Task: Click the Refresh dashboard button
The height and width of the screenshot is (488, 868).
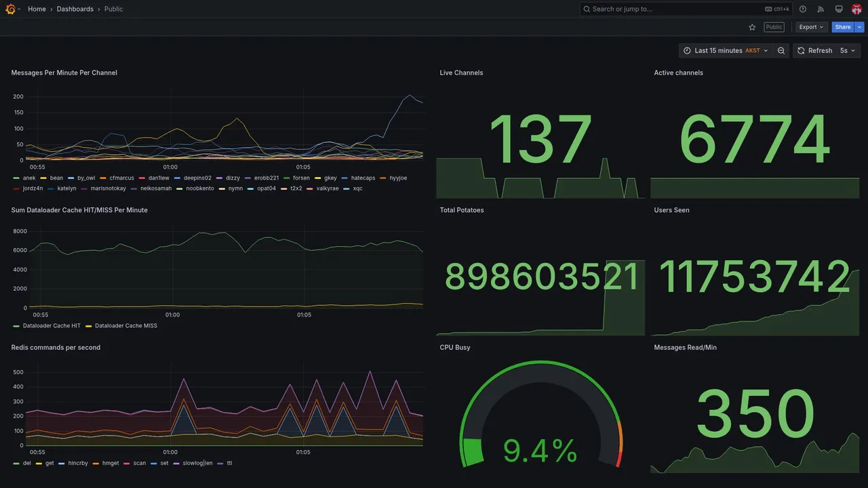Action: [x=814, y=51]
